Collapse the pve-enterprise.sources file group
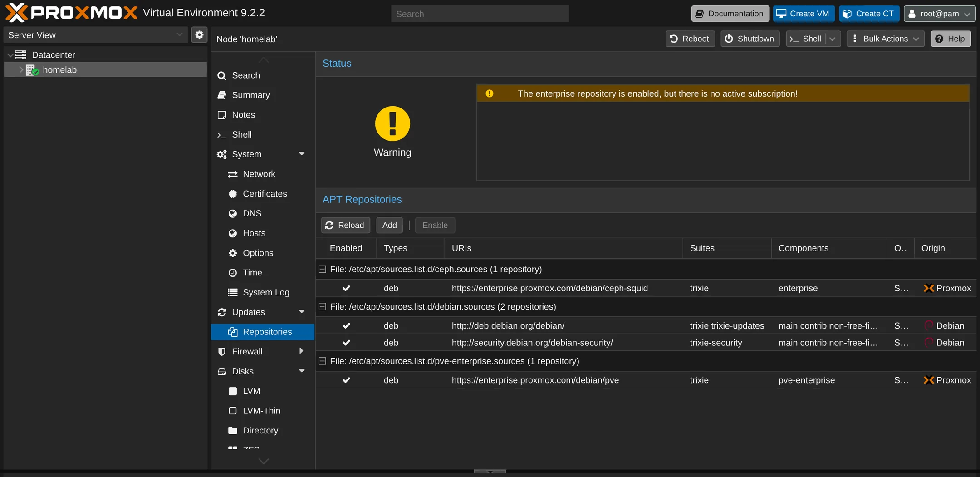The width and height of the screenshot is (980, 477). [x=322, y=361]
